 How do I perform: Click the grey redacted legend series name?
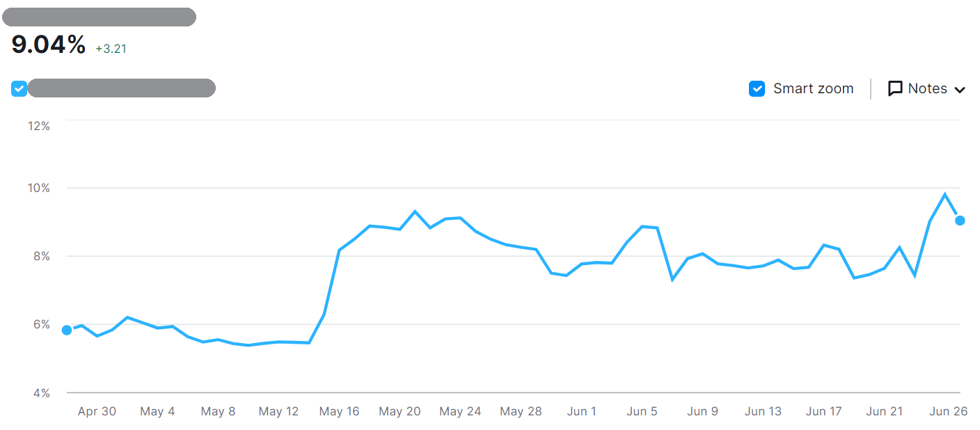tap(122, 88)
